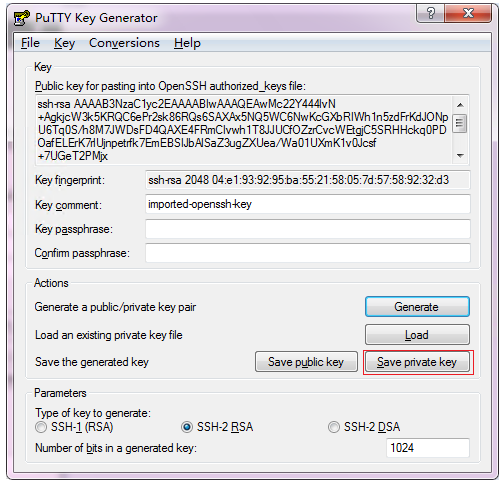Click public key scrollbar up arrow
Image resolution: width=500 pixels, height=480 pixels.
click(460, 105)
